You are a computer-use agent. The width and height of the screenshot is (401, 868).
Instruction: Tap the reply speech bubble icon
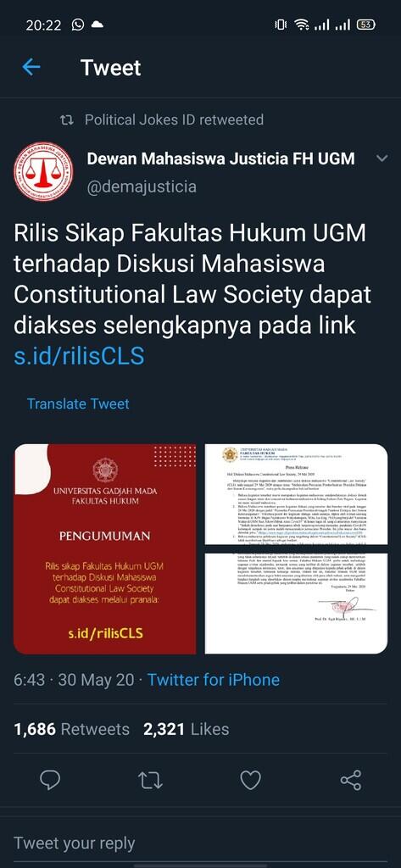pyautogui.click(x=50, y=781)
